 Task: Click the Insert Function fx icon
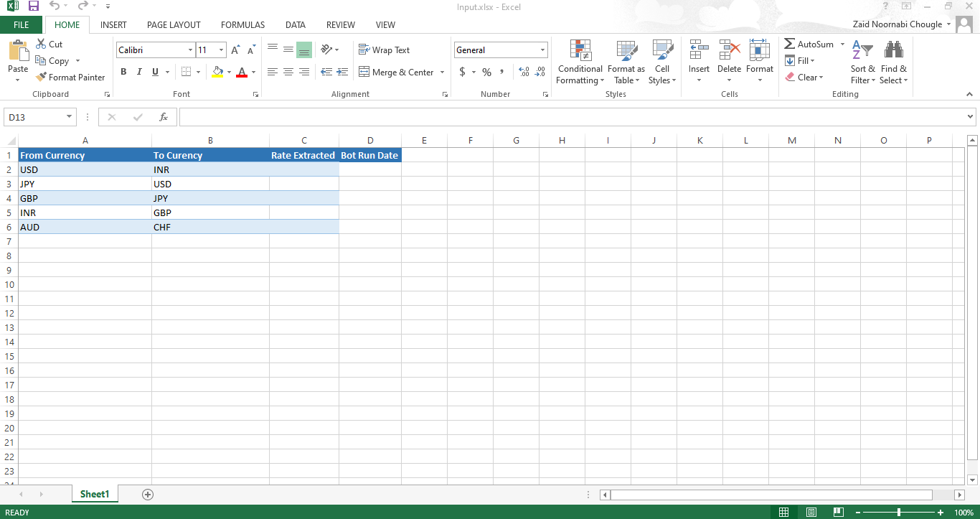(164, 117)
